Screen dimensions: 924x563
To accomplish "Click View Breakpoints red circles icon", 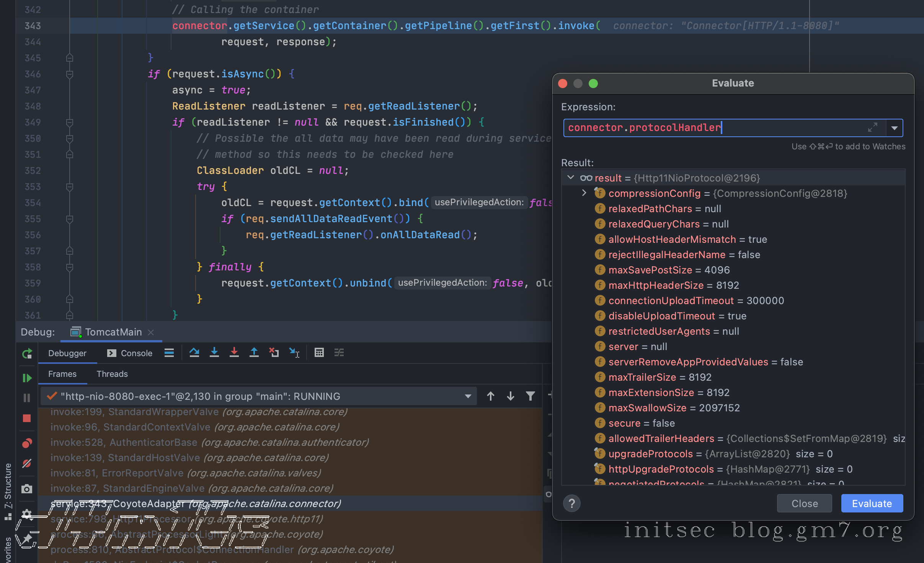I will coord(27,443).
